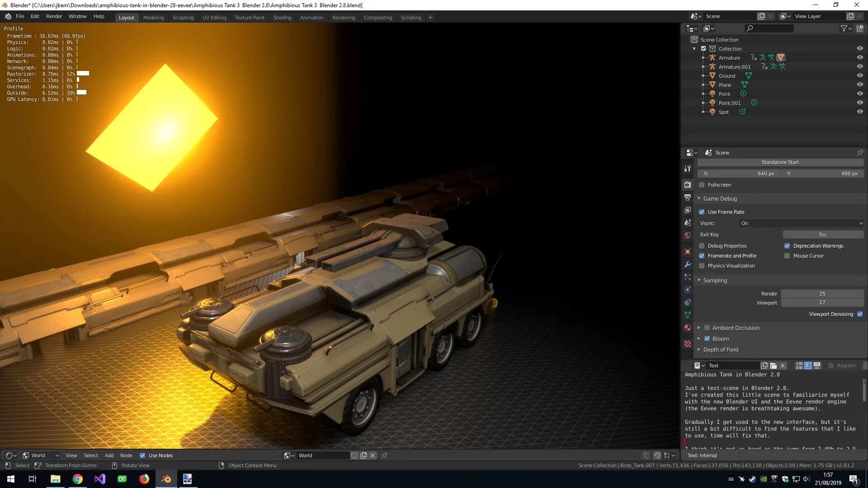
Task: Enable the Fullscreen checkbox
Action: tap(702, 185)
